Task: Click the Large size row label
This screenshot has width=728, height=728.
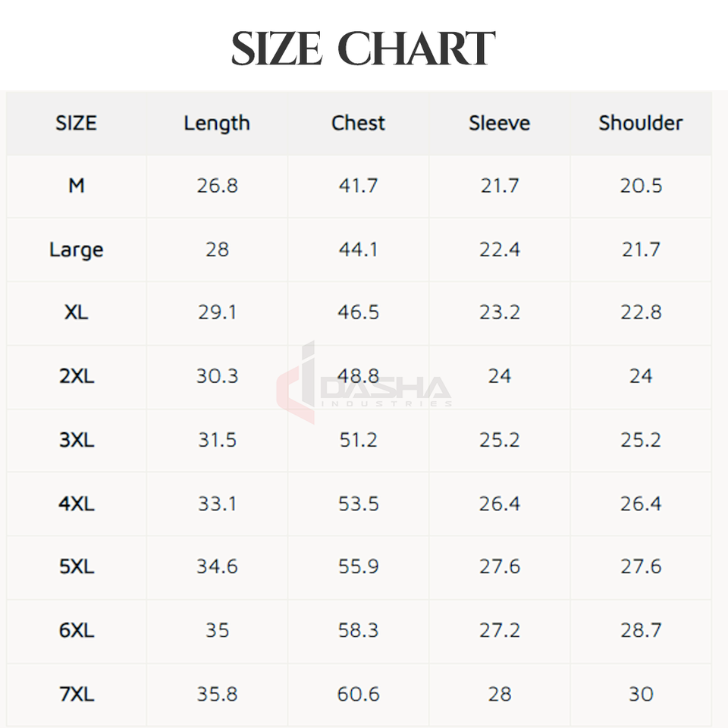Action: pos(77,249)
